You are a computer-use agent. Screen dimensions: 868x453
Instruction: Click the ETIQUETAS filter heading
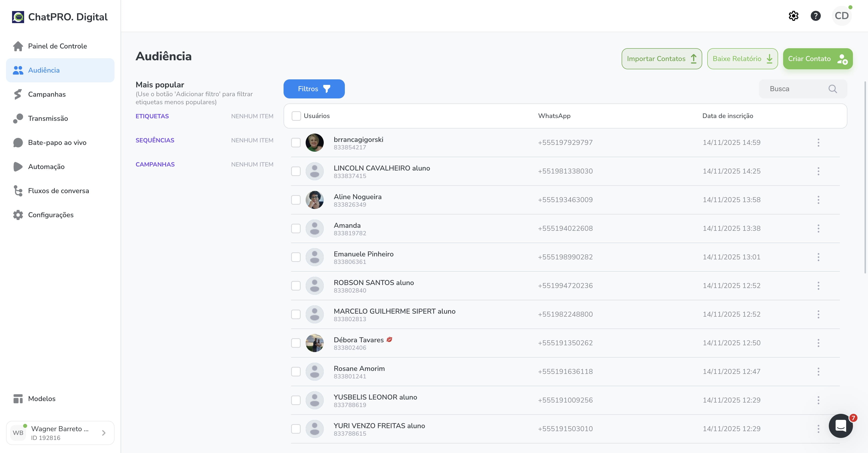(x=152, y=116)
